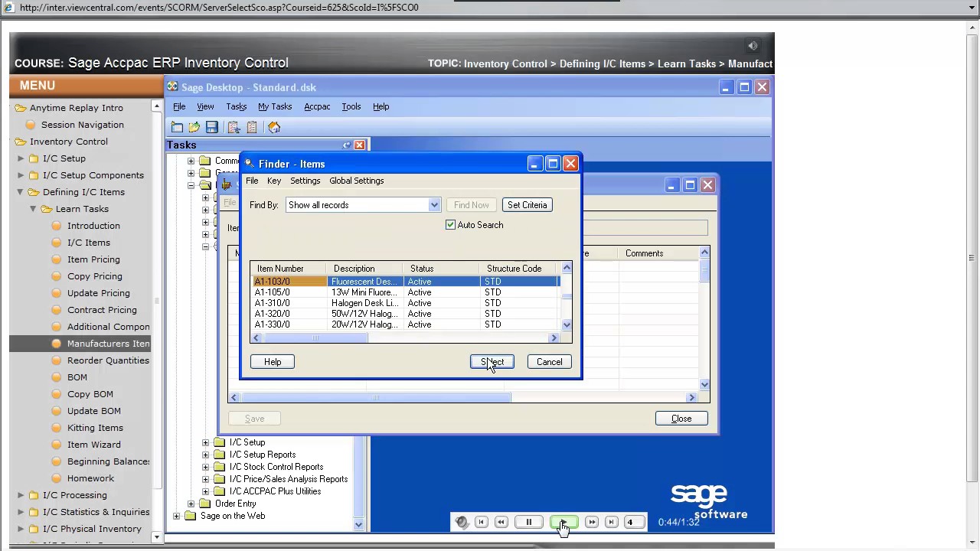
Task: Click the Help button in Finder
Action: click(x=273, y=362)
